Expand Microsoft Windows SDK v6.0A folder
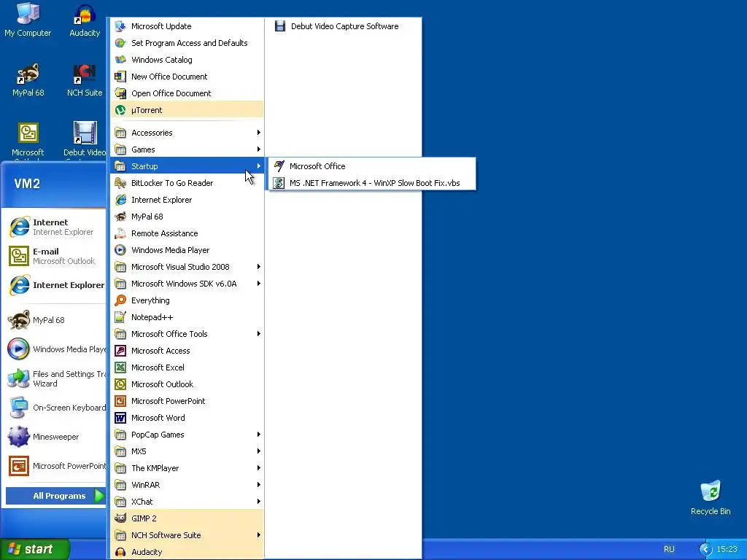The image size is (747, 560). [187, 284]
